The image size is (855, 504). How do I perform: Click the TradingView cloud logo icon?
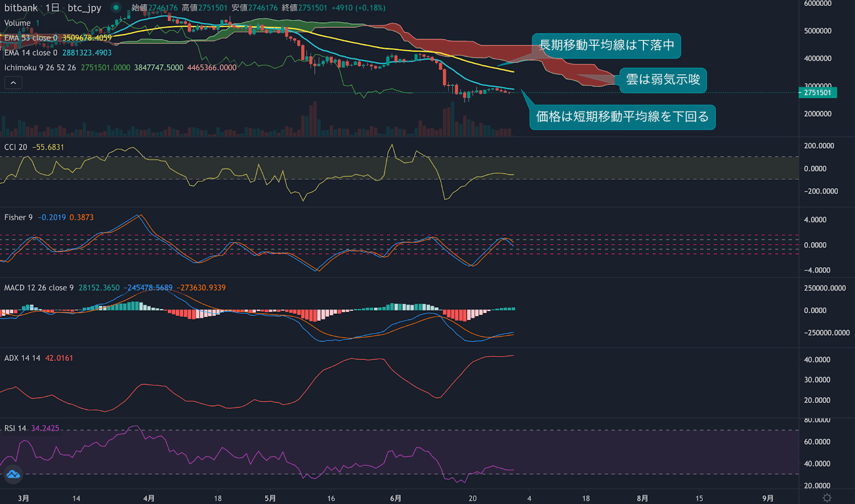point(13,474)
